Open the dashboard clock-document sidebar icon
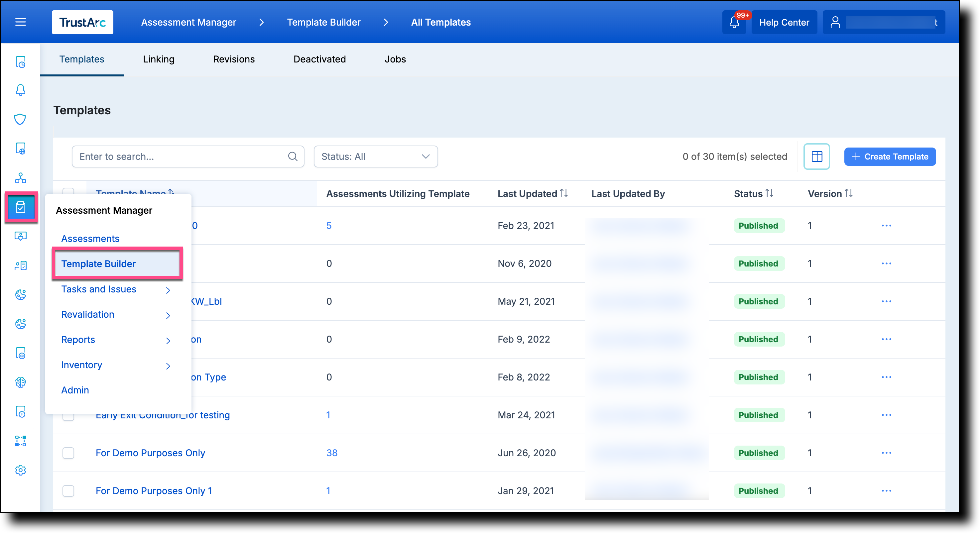Viewport: 980px width, 533px height. pyautogui.click(x=21, y=61)
